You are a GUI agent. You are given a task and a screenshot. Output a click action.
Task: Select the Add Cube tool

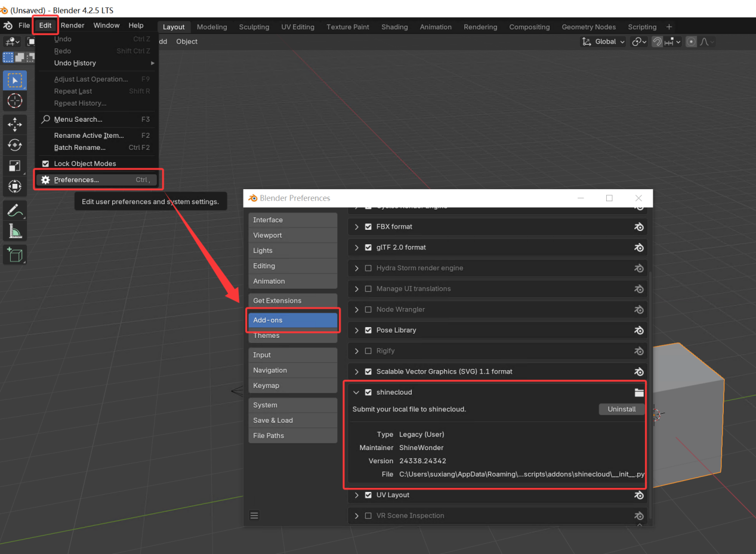point(15,255)
